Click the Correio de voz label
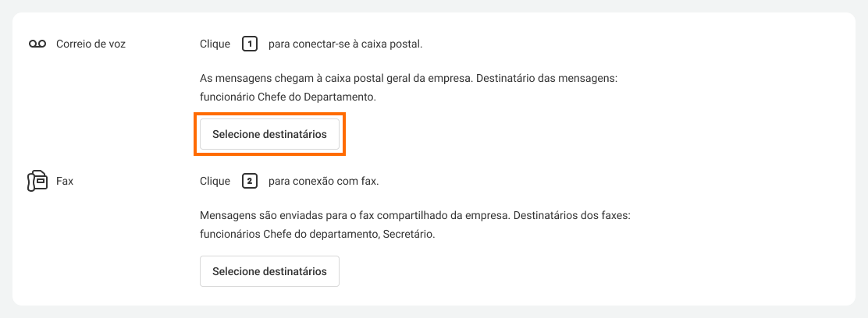 91,44
